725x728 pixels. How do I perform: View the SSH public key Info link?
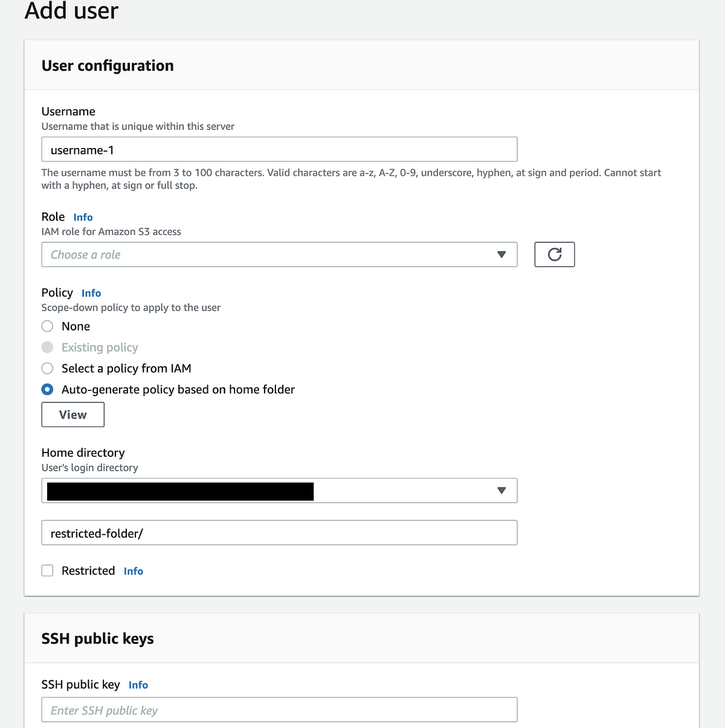pyautogui.click(x=138, y=685)
